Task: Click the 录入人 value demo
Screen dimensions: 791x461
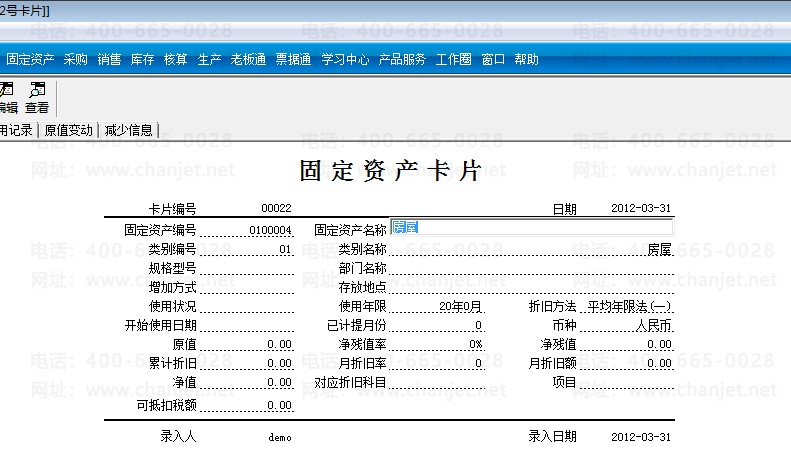Action: pyautogui.click(x=279, y=437)
